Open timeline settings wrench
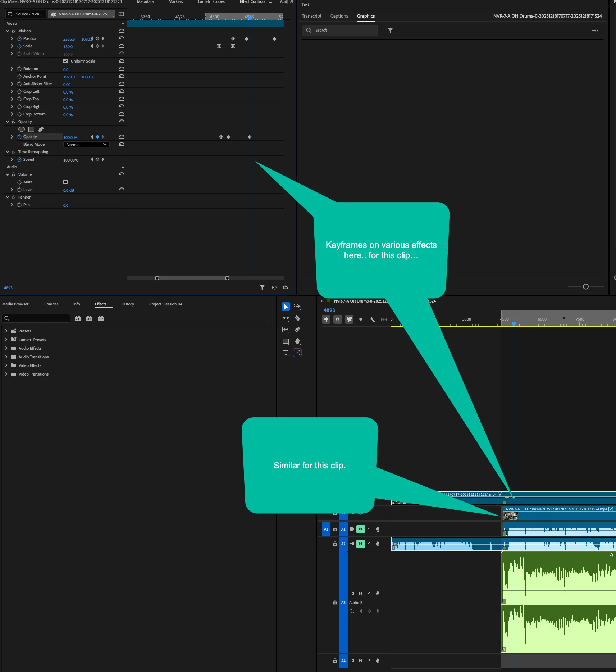Screen dimensions: 616x672 click(372, 319)
